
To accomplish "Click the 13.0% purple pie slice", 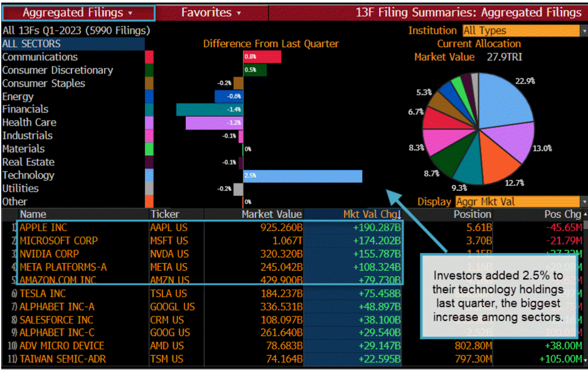I will click(x=511, y=141).
